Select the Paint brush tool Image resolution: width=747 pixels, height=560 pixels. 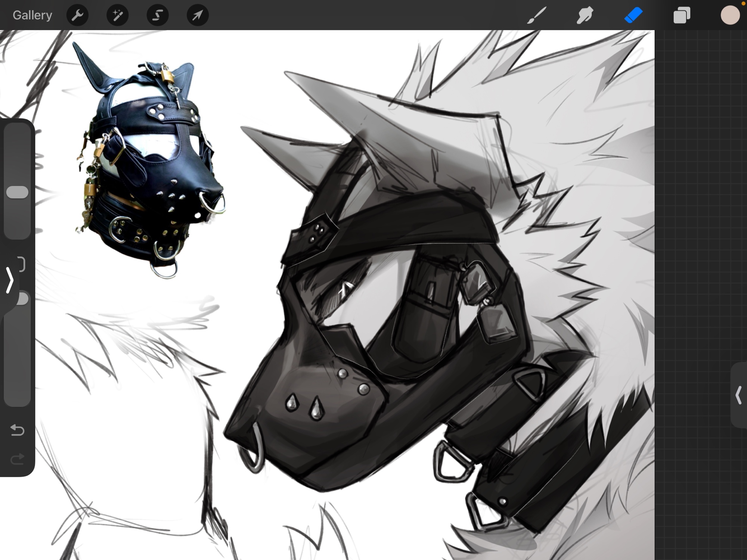[537, 15]
